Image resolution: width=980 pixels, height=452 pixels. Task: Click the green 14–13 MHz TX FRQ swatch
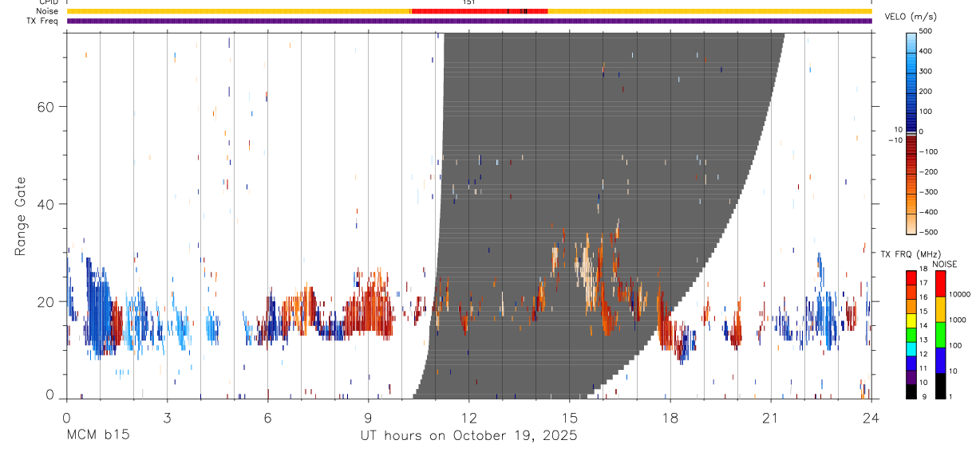pos(911,334)
